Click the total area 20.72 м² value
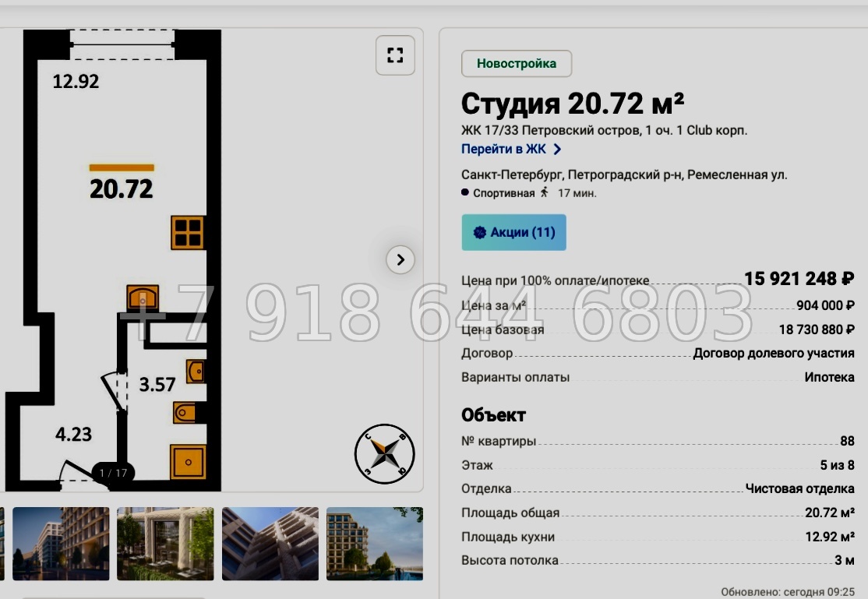The height and width of the screenshot is (599, 868). [830, 513]
